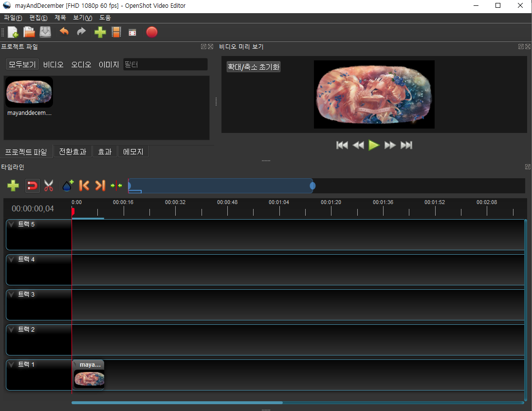This screenshot has height=411, width=532.
Task: Click the preview image in video panel
Action: (x=374, y=94)
